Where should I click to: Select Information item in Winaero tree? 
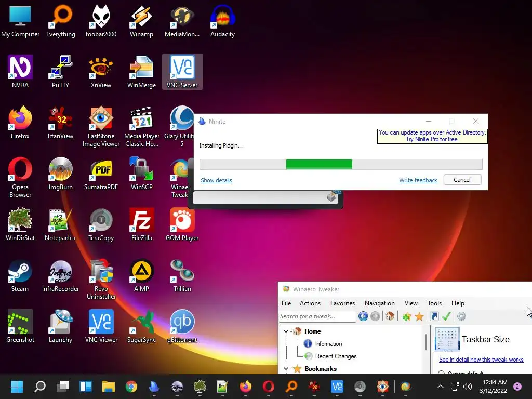click(328, 344)
